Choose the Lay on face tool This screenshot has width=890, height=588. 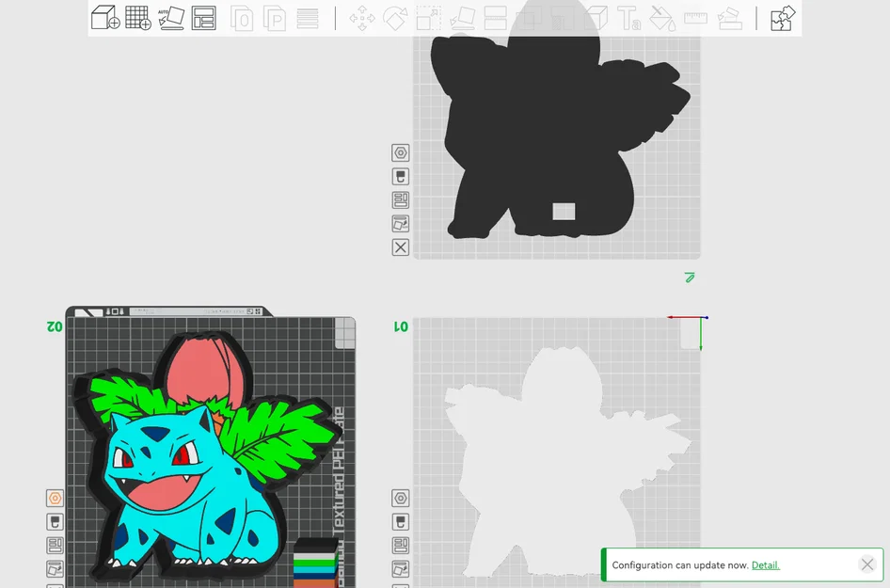coord(462,18)
